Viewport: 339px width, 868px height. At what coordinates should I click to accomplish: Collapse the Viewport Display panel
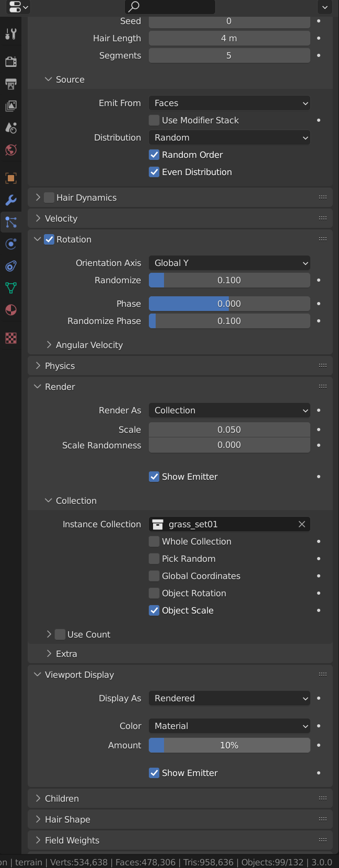tap(79, 675)
